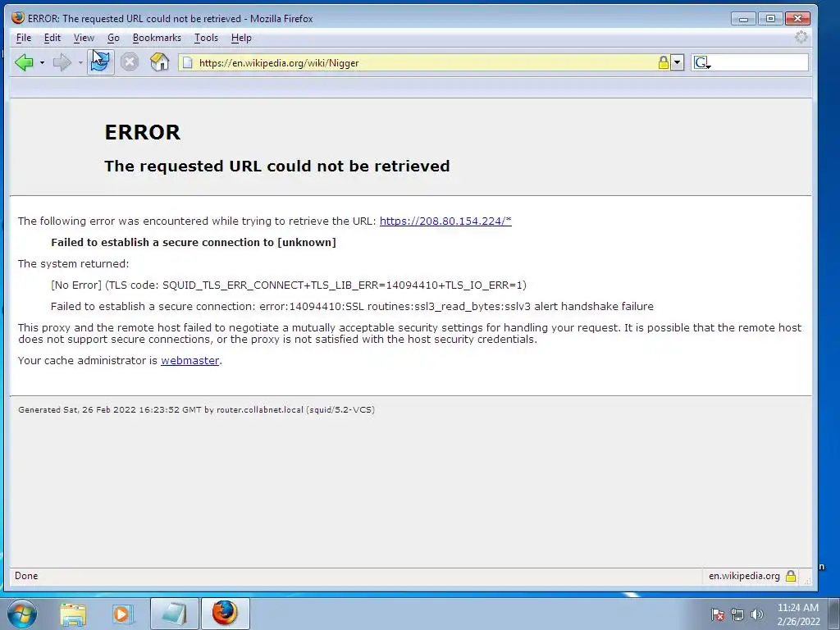This screenshot has width=840, height=630.
Task: Go to the Home page icon
Action: 160,62
